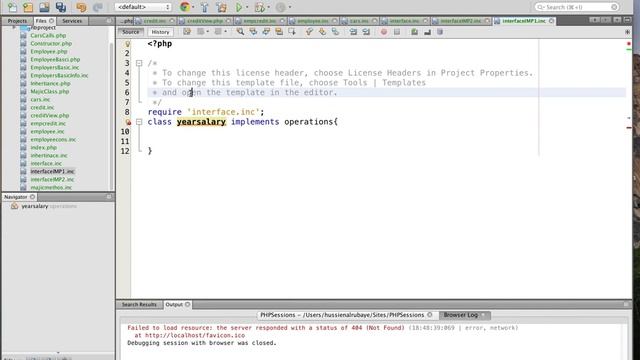The height and width of the screenshot is (360, 640).
Task: Click the scroll tabs left button
Action: click(x=594, y=20)
